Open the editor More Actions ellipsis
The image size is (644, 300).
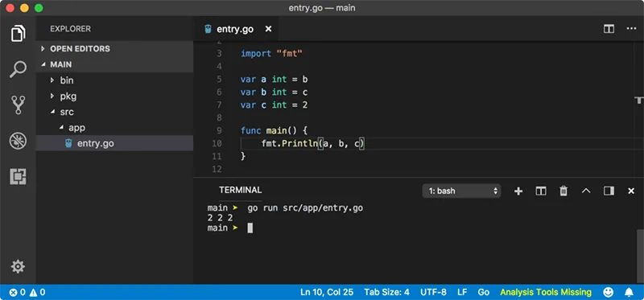(x=631, y=29)
